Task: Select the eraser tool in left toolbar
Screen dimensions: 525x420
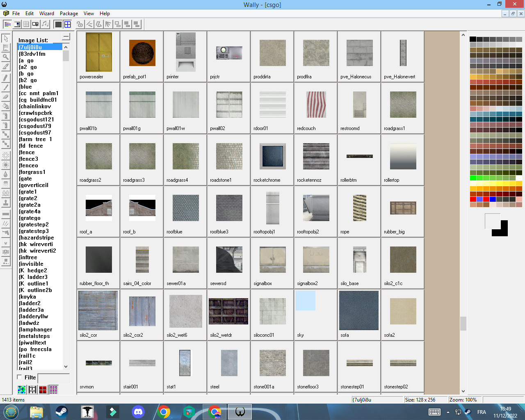Action: point(6,97)
